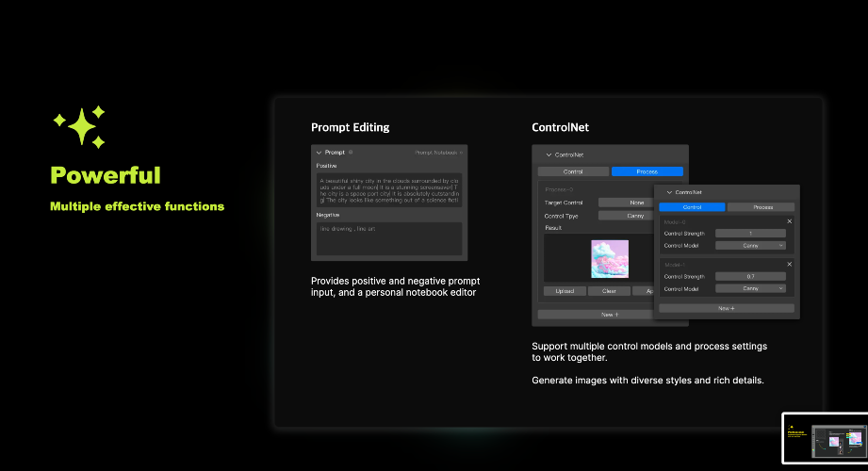The height and width of the screenshot is (471, 868).
Task: Click the ControlNet section heading above the panels
Action: (x=560, y=127)
